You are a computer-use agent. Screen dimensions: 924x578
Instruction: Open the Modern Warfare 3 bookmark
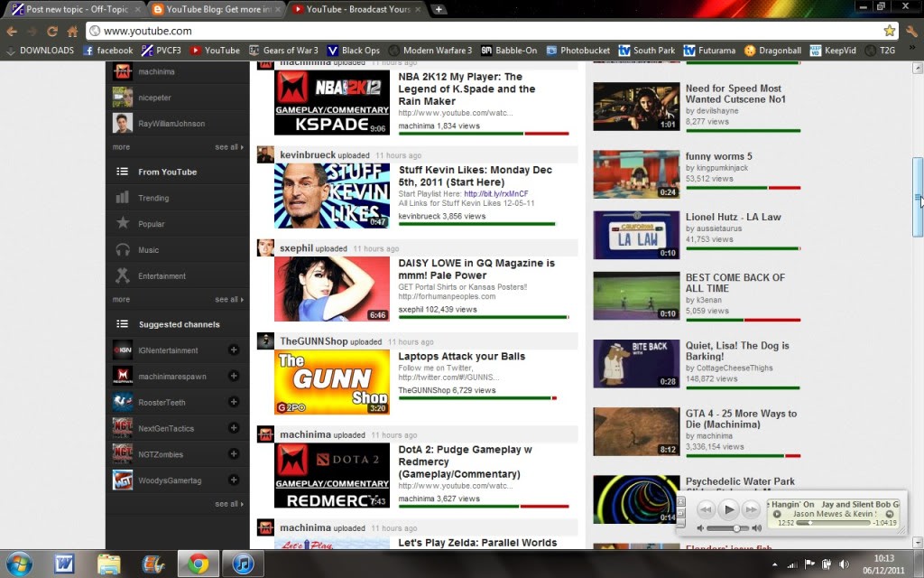point(430,51)
